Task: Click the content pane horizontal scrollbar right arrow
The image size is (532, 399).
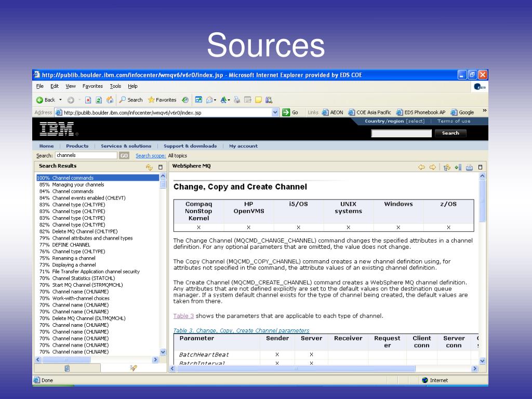Action: click(x=475, y=368)
